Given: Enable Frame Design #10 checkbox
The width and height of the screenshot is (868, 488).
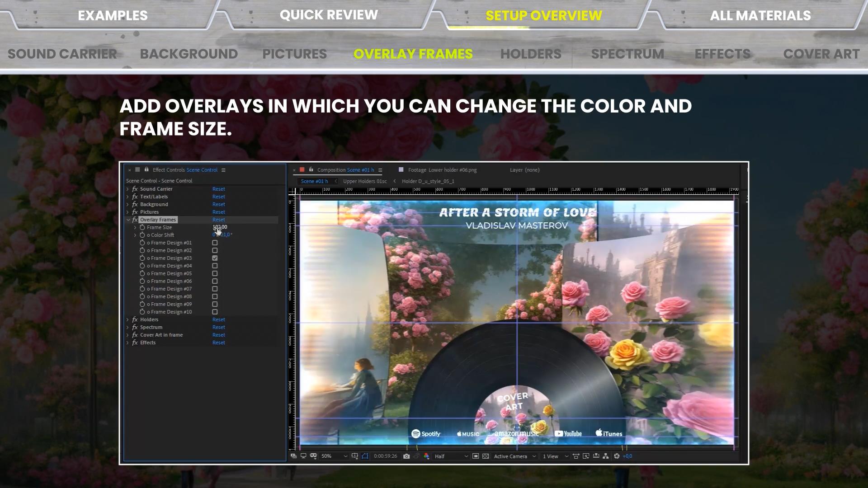Looking at the screenshot, I should point(215,312).
